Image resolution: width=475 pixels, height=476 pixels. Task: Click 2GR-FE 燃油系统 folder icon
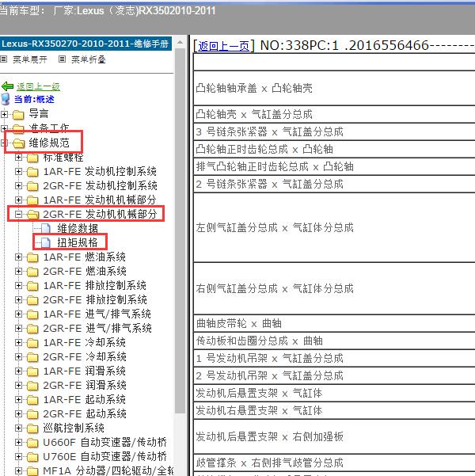(32, 271)
